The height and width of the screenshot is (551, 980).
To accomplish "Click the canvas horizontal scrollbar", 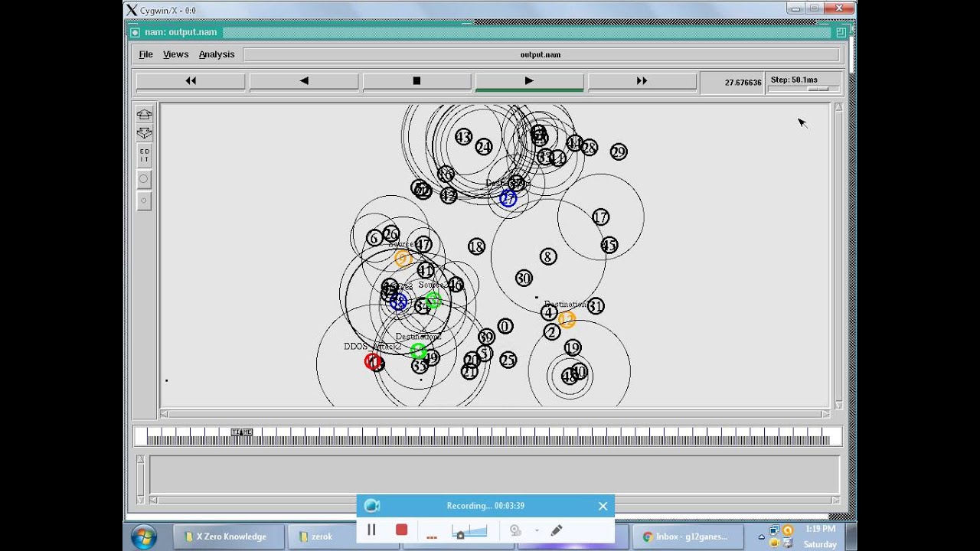I will click(495, 414).
